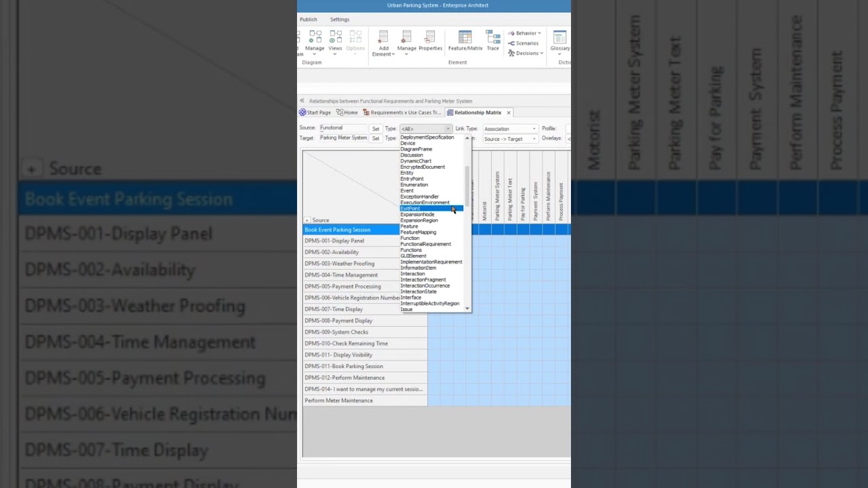Screen dimensions: 868x488
Task: Open the direction 'Source -> Target' dropdown
Action: coord(510,139)
